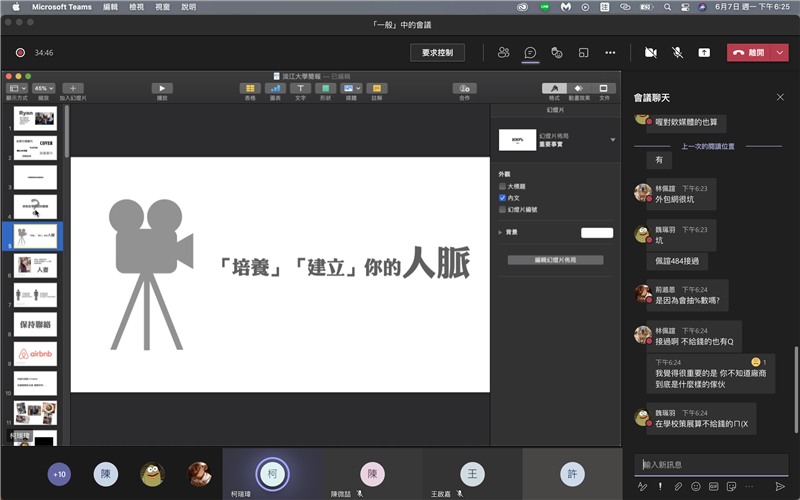800x500 pixels.
Task: Click the 要求控制 button
Action: coord(437,52)
